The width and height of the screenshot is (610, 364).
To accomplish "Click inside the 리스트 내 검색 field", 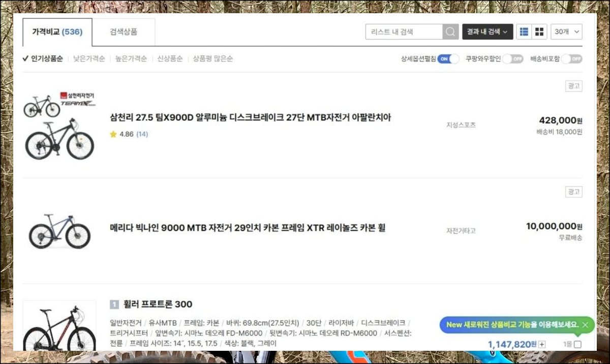I will click(x=404, y=31).
